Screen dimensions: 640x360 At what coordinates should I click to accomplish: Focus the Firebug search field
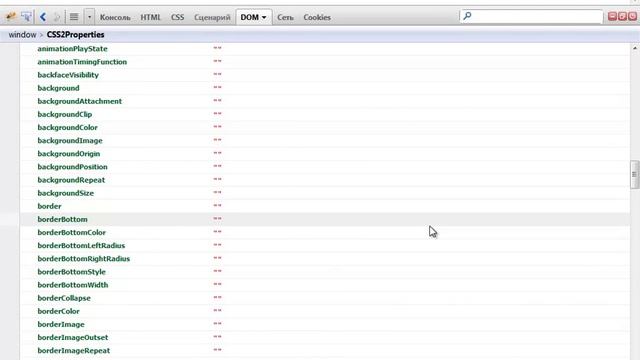click(x=531, y=16)
